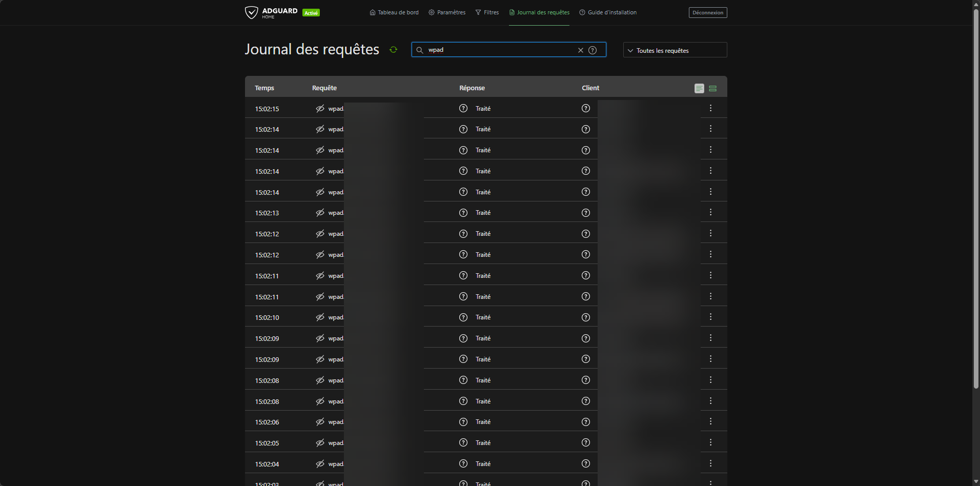Show client info icon for the 15:02:13 row
This screenshot has width=980, height=486.
coord(586,213)
